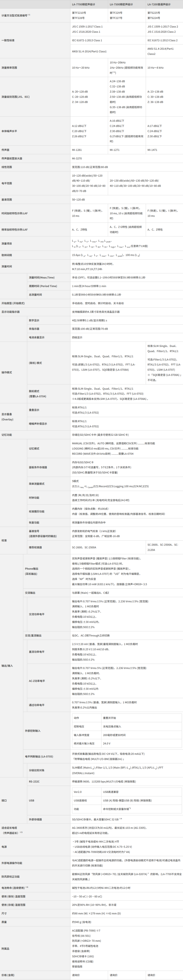This screenshot has width=183, height=980.
Task: Click the IEC 61672-1:2013 Class 1 cell
Action: (87, 40)
